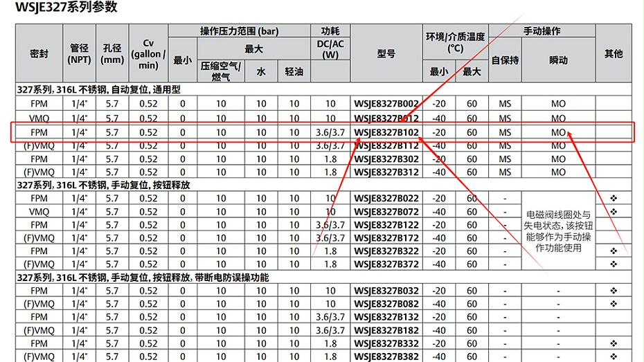Image resolution: width=644 pixels, height=362 pixels.
Task: Select model WSJE8327B132
Action: [386, 317]
